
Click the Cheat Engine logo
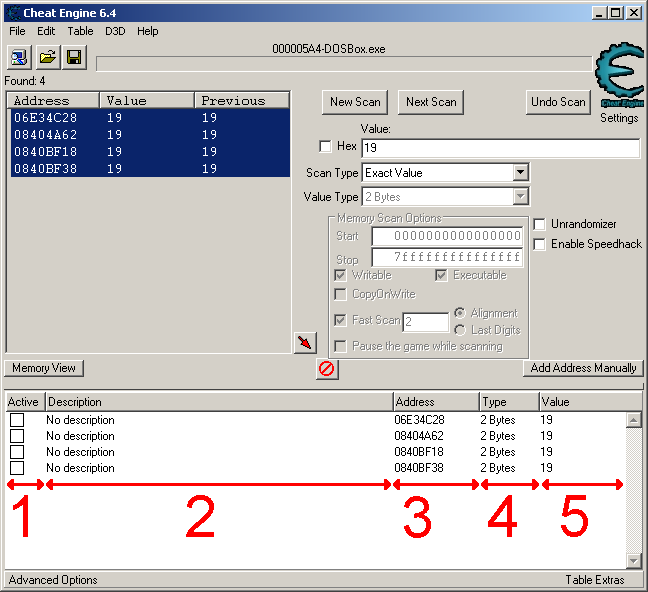tap(619, 75)
